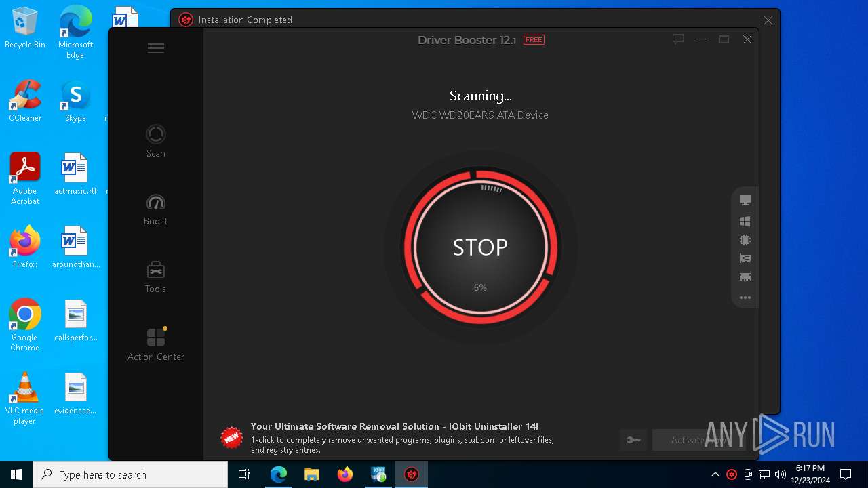Image resolution: width=868 pixels, height=488 pixels.
Task: Click the red NEW badge icon
Action: 232,438
